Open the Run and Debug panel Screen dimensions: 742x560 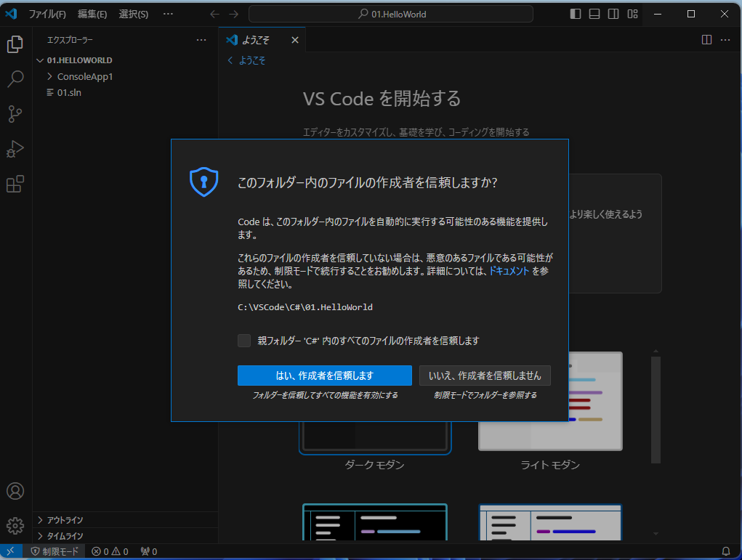pyautogui.click(x=15, y=149)
